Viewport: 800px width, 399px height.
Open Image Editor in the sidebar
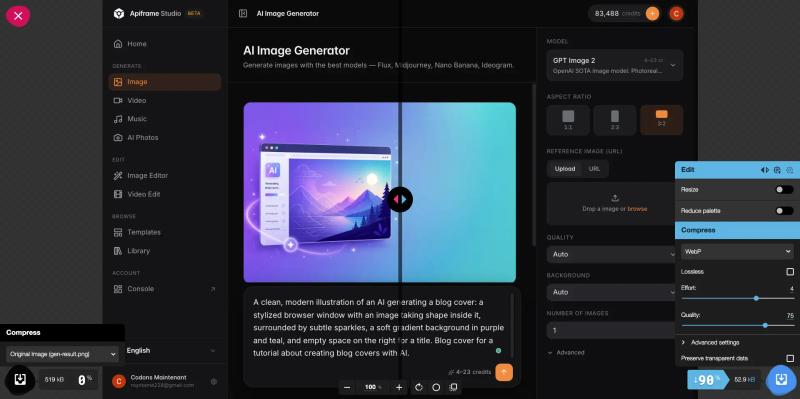[164, 176]
